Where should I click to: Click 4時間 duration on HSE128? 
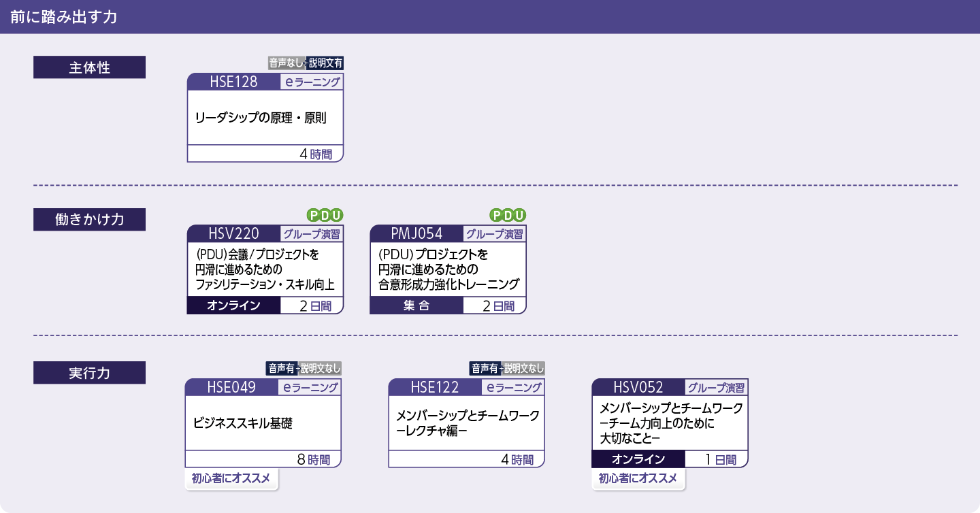tap(316, 154)
